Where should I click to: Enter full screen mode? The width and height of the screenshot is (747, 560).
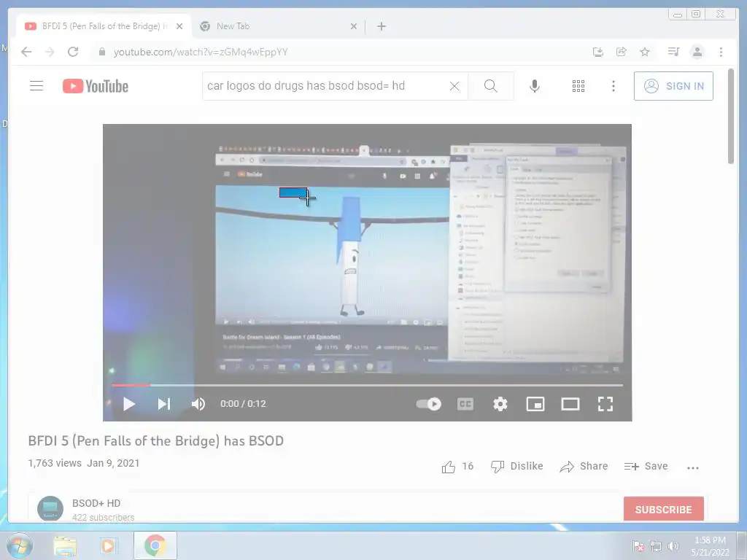605,404
